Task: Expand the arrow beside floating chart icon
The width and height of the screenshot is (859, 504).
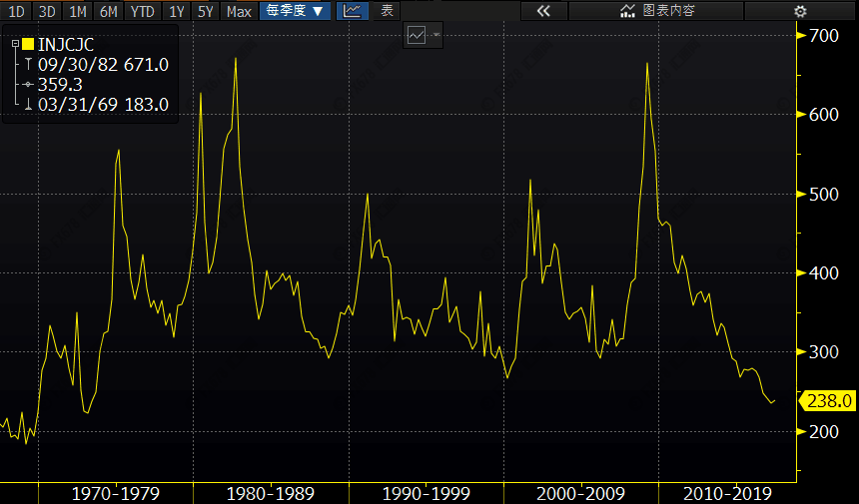Action: [436, 35]
